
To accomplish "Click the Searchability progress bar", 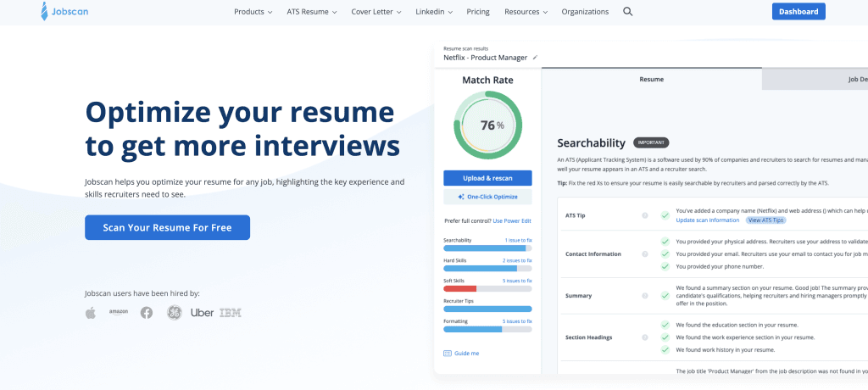I will tap(487, 248).
